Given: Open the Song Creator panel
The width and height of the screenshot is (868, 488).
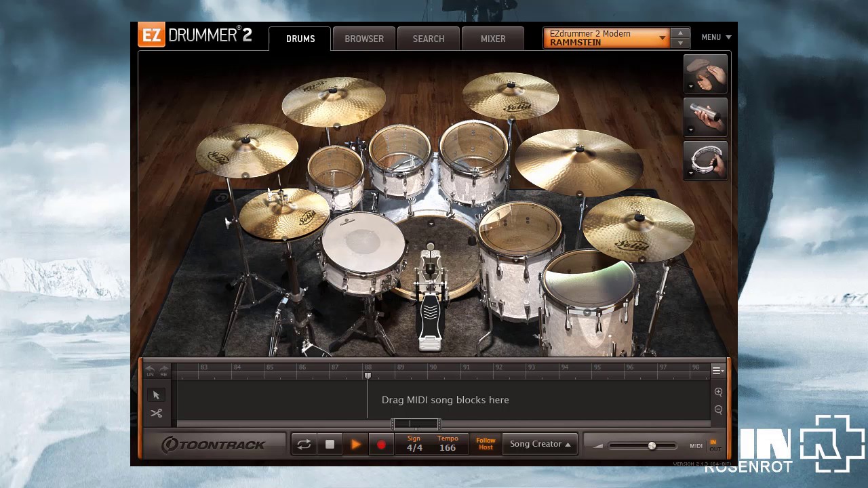Looking at the screenshot, I should pos(540,444).
